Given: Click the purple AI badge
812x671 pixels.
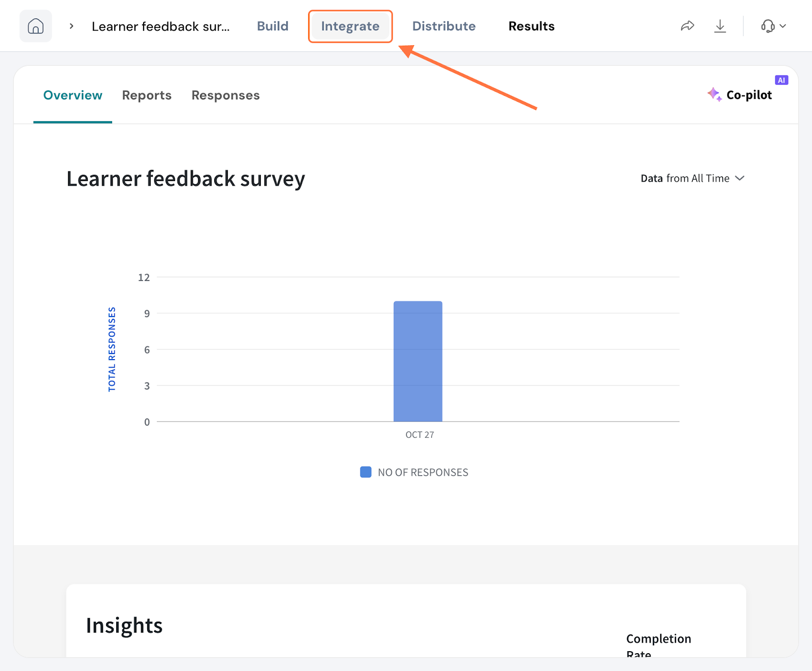Looking at the screenshot, I should (x=781, y=80).
